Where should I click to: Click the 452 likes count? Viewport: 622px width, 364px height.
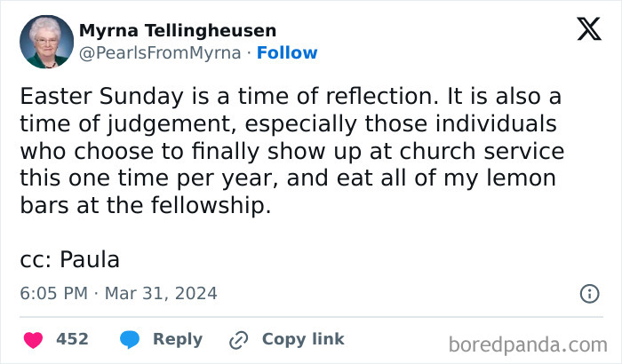coord(72,339)
